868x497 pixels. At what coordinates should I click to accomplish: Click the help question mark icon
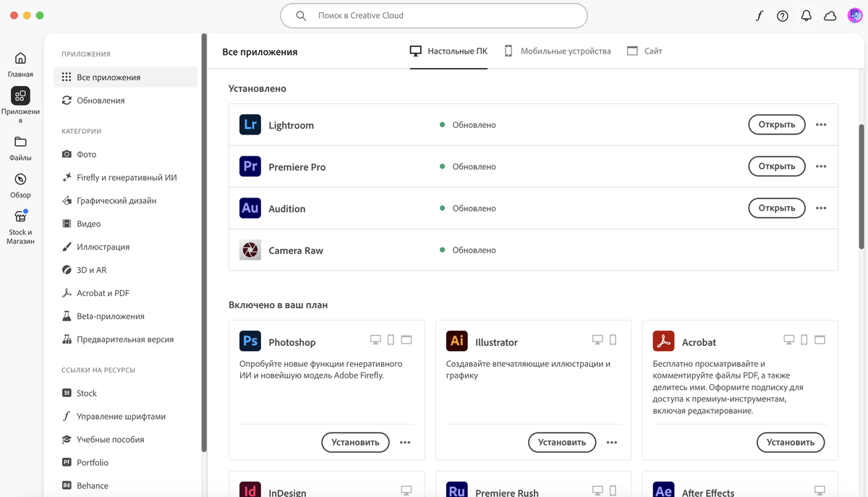tap(782, 14)
